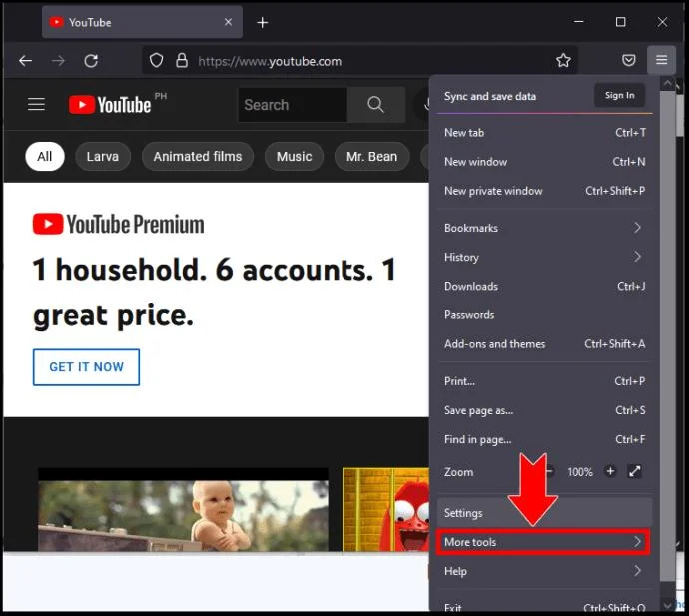Choose New tab from menu

544,132
